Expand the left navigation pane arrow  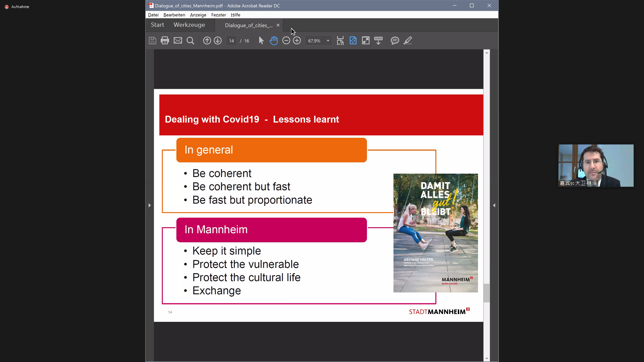(x=150, y=205)
